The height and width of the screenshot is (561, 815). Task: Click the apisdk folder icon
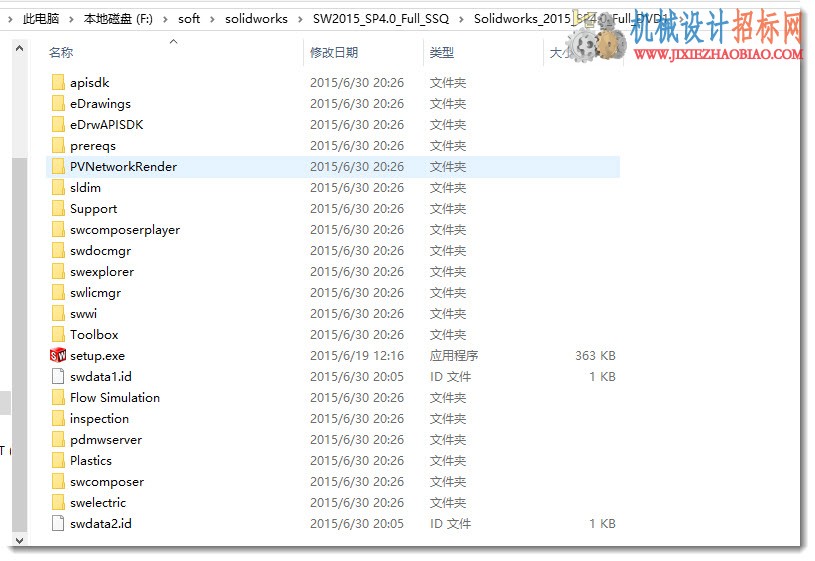click(58, 82)
